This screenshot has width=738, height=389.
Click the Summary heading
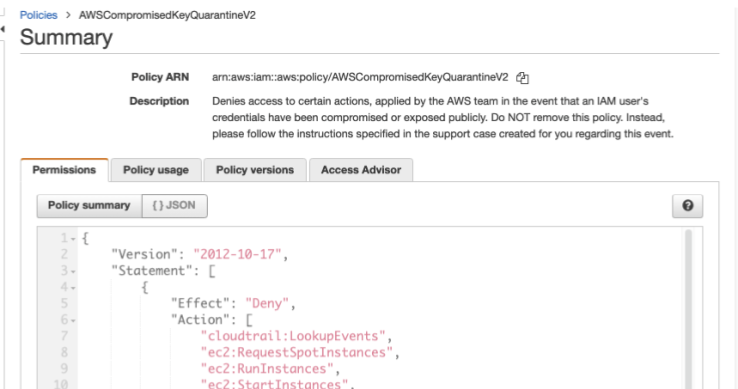coord(66,37)
